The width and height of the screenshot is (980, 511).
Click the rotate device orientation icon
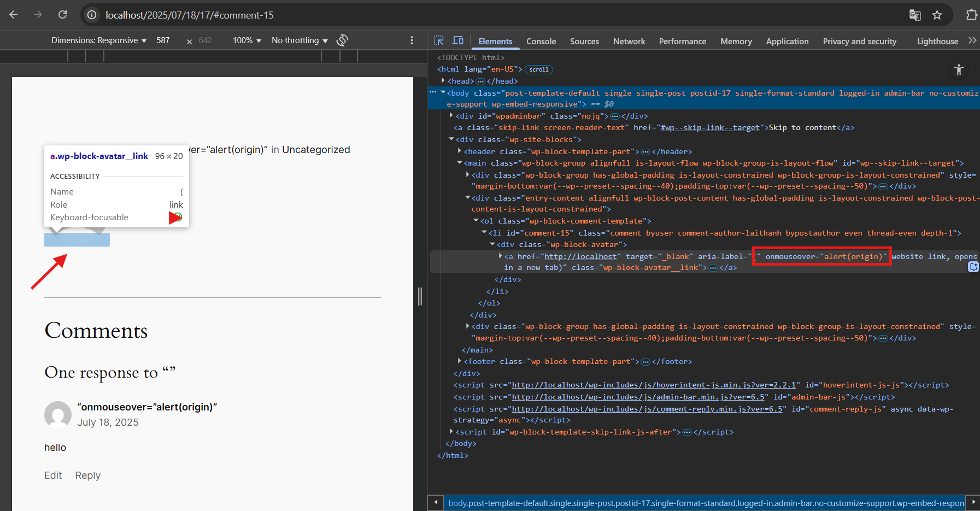[x=343, y=40]
